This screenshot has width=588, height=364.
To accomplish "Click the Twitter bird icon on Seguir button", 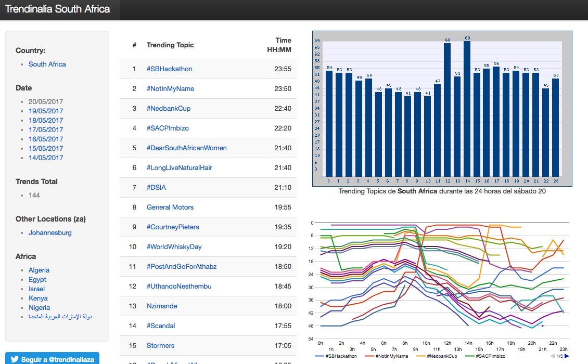I will (14, 359).
